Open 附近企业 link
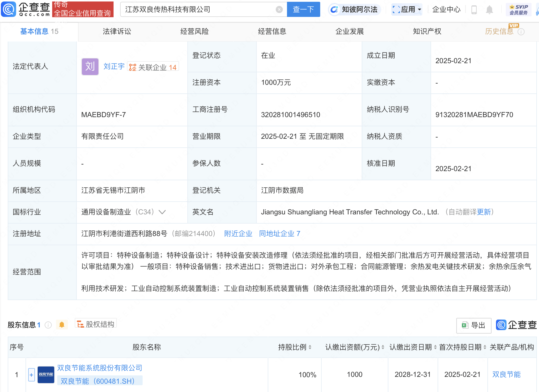The width and height of the screenshot is (539, 392). tap(238, 234)
